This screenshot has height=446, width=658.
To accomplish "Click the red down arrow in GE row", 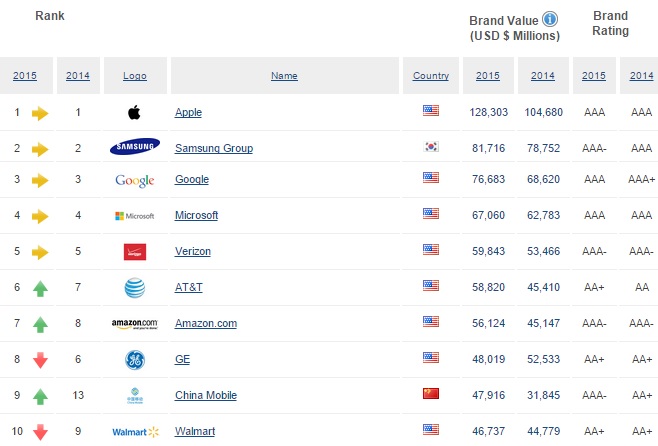I will [40, 360].
